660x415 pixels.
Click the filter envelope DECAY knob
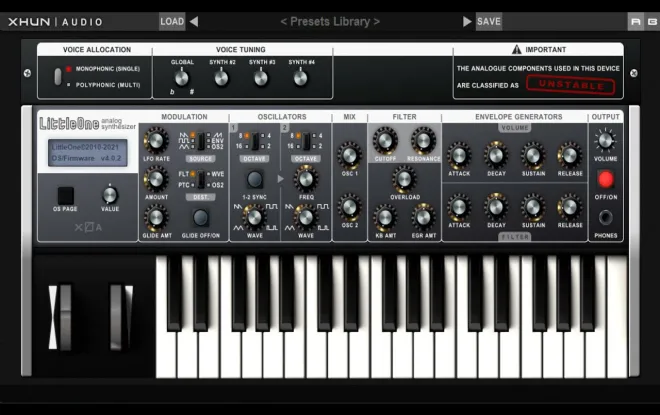(496, 208)
